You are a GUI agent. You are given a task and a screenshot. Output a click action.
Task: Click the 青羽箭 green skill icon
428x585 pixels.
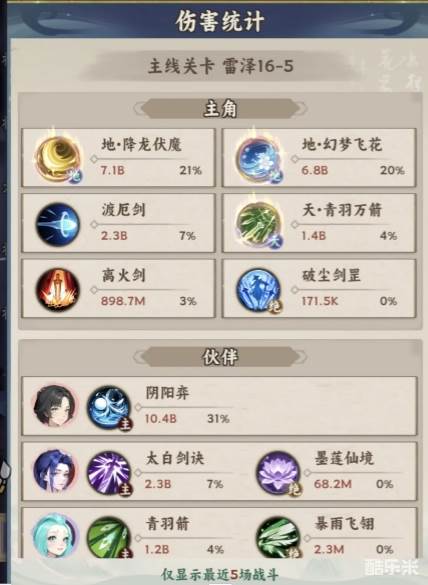pyautogui.click(x=109, y=537)
